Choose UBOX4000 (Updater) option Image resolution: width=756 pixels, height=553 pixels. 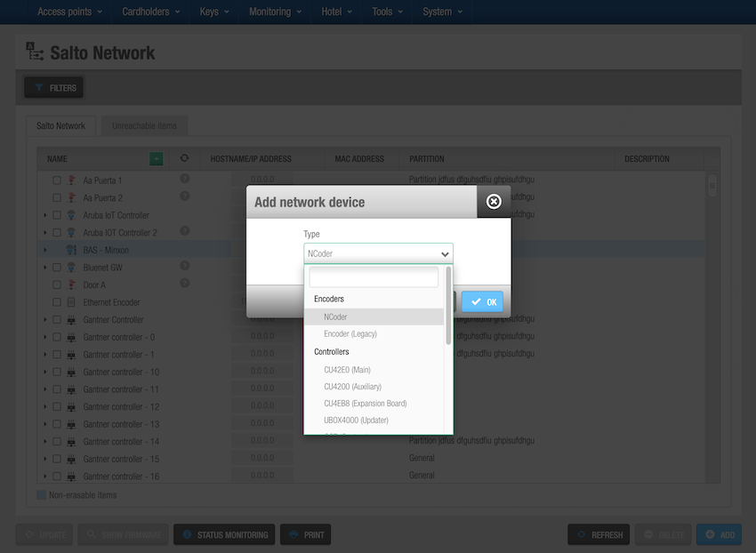point(374,421)
